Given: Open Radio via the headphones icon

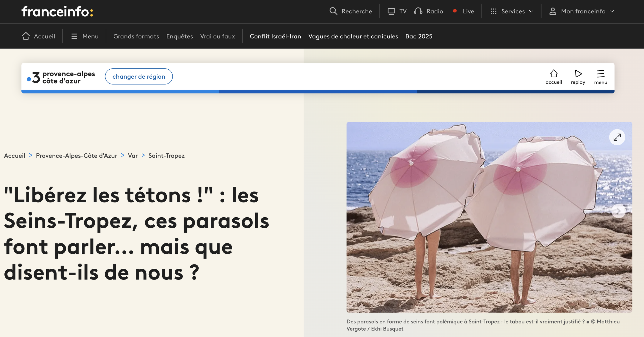Looking at the screenshot, I should 418,11.
